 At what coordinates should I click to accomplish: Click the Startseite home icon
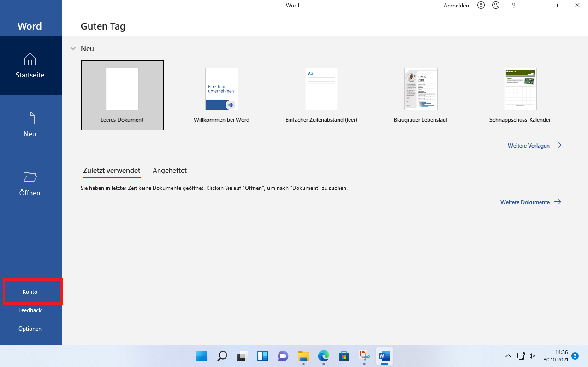[x=30, y=59]
